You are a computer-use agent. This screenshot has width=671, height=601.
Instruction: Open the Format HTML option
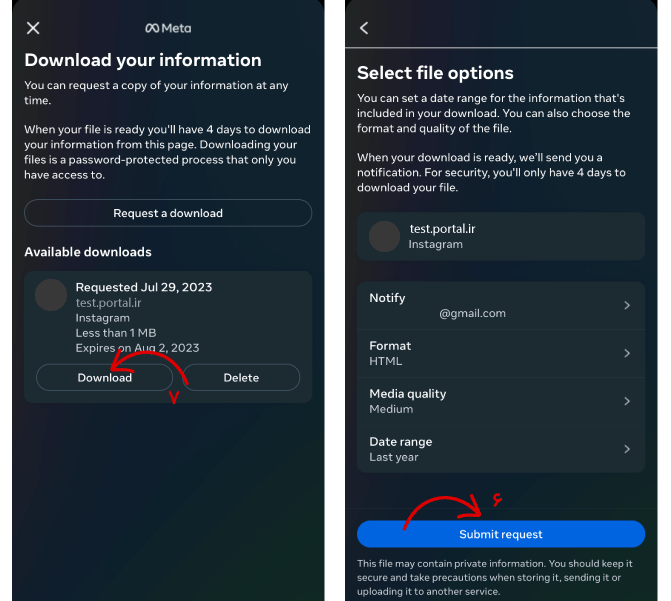tap(501, 353)
